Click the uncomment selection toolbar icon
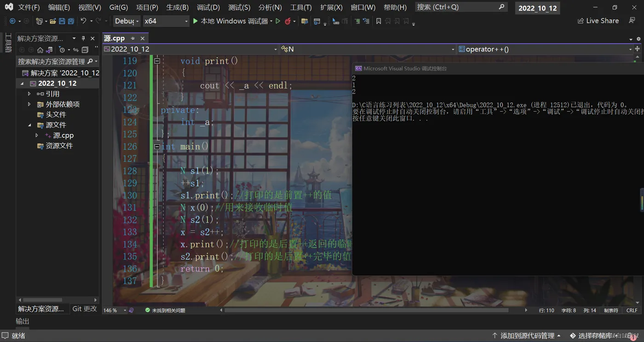 366,21
